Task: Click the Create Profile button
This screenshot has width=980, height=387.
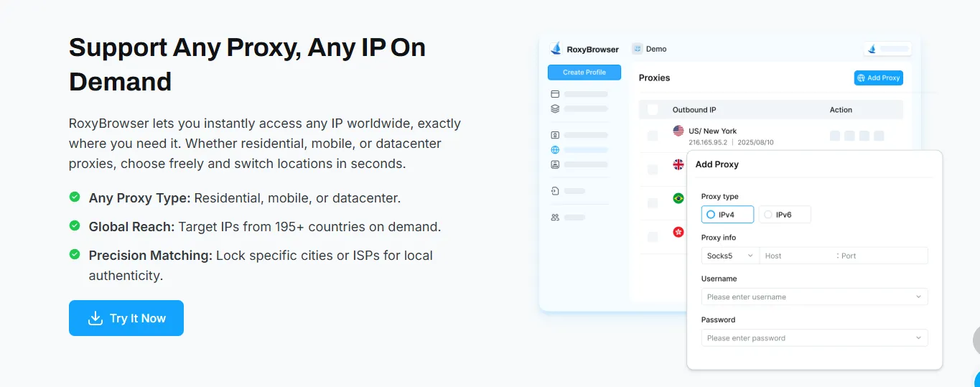Action: click(584, 73)
